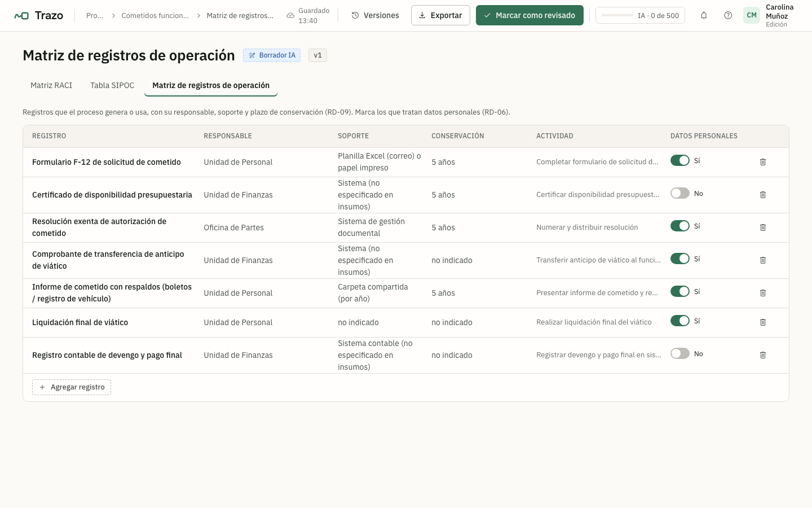Click the CM user avatar
This screenshot has width=812, height=508.
coord(752,15)
